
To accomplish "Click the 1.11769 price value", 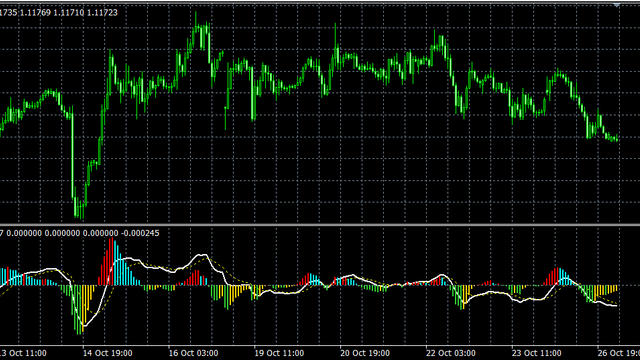I will pyautogui.click(x=35, y=13).
